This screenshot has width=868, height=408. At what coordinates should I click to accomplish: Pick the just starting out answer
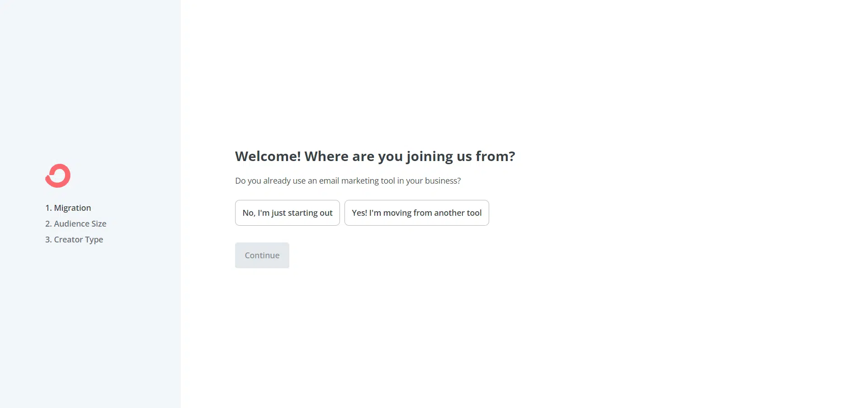pyautogui.click(x=287, y=213)
